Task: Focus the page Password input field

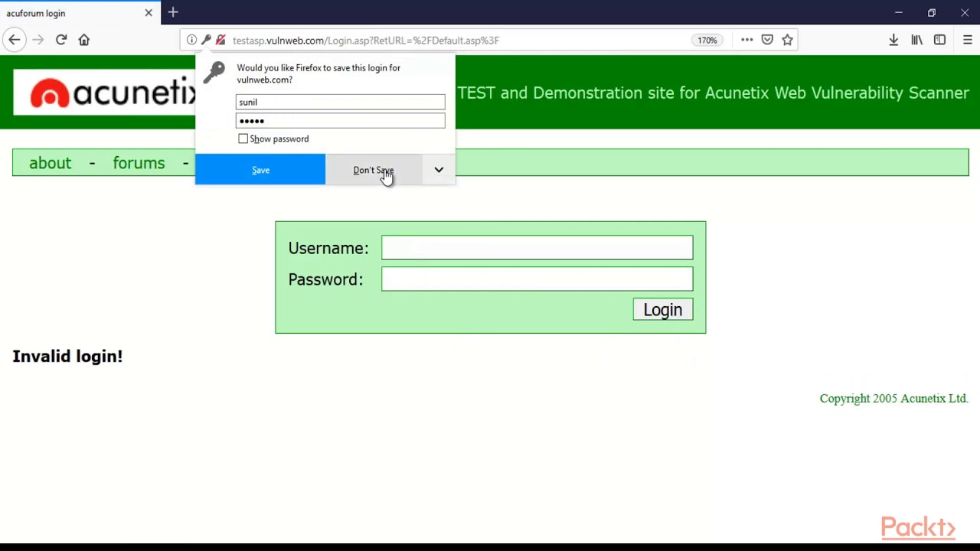Action: (x=537, y=279)
